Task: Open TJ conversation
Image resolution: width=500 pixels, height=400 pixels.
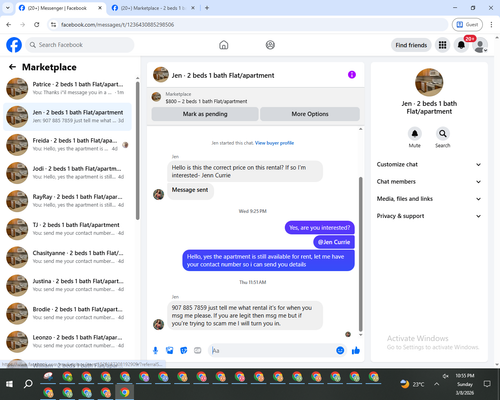Action: click(67, 229)
